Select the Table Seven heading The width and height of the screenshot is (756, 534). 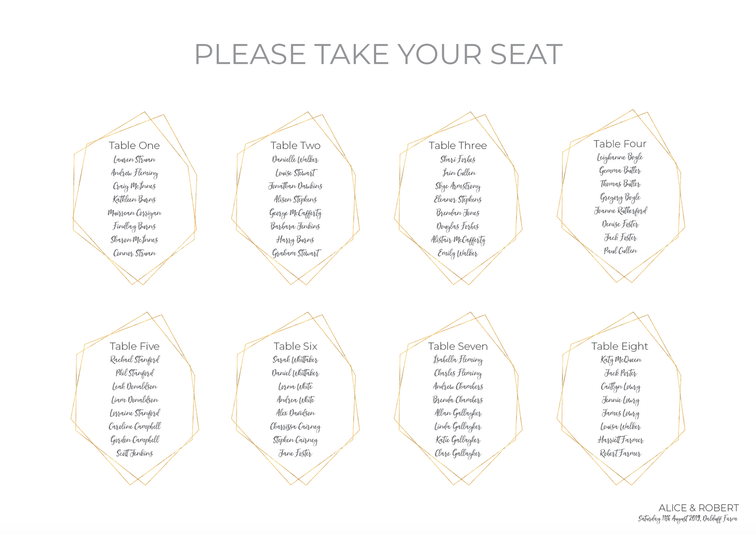[458, 346]
